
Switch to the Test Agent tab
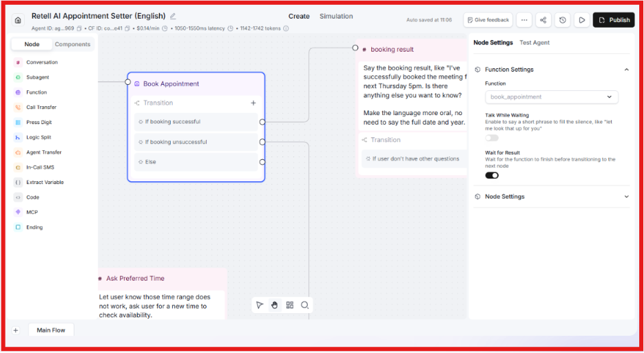(534, 42)
